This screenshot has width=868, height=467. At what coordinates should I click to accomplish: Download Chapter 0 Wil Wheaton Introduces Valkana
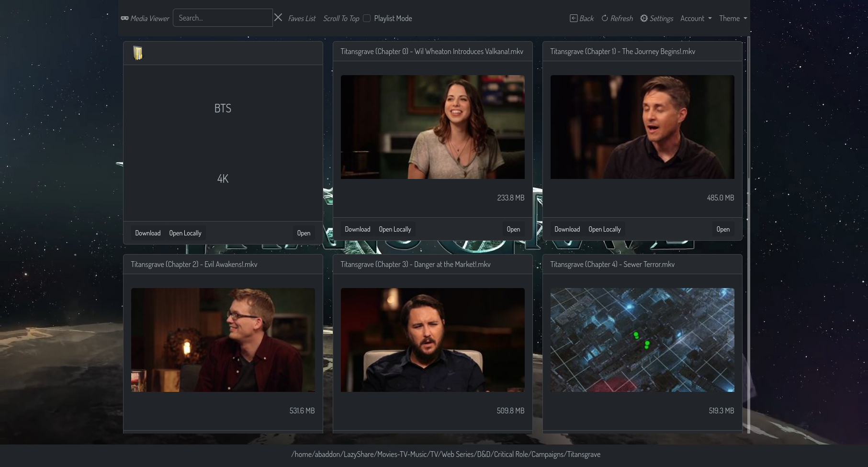[357, 229]
